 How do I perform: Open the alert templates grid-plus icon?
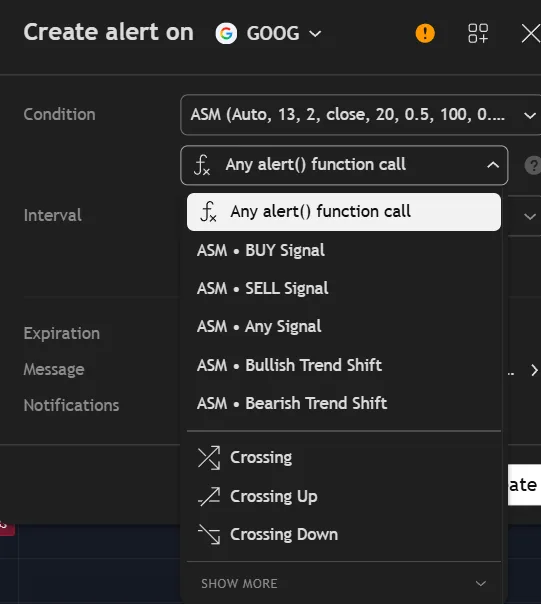tap(478, 33)
